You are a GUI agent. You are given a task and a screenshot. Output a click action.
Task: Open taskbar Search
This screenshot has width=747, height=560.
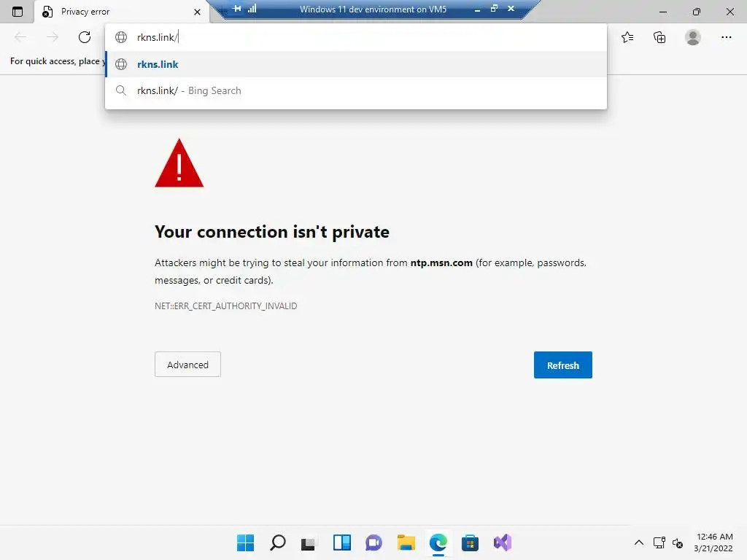[278, 542]
